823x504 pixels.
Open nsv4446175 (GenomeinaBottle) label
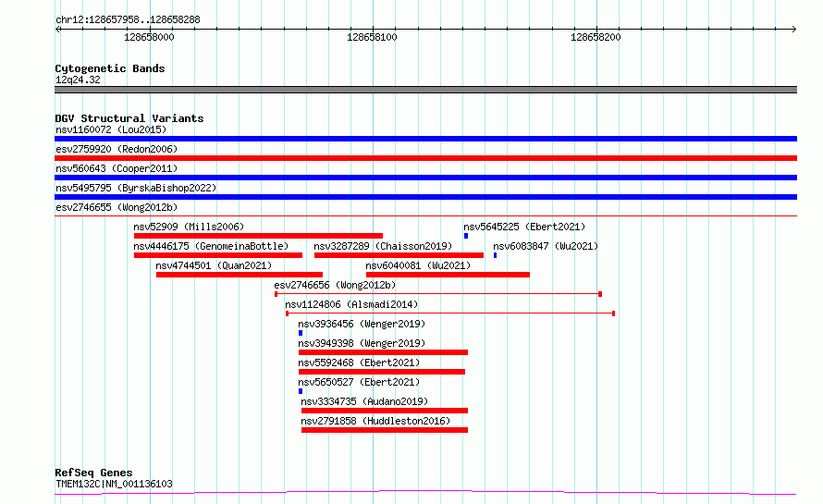point(211,246)
